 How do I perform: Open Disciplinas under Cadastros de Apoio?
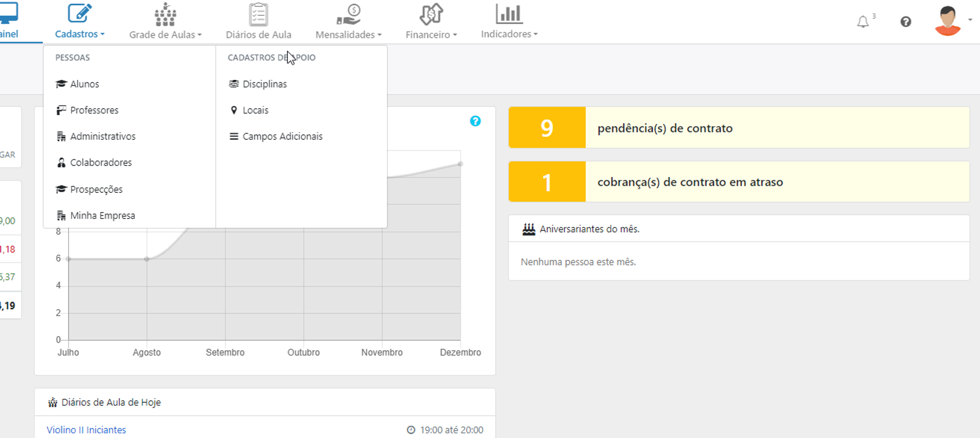point(264,84)
